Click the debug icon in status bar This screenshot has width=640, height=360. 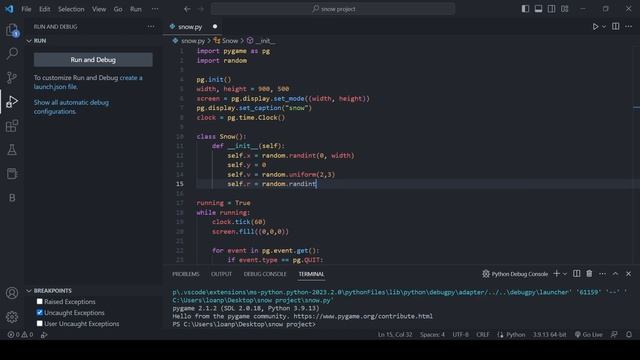[x=44, y=335]
